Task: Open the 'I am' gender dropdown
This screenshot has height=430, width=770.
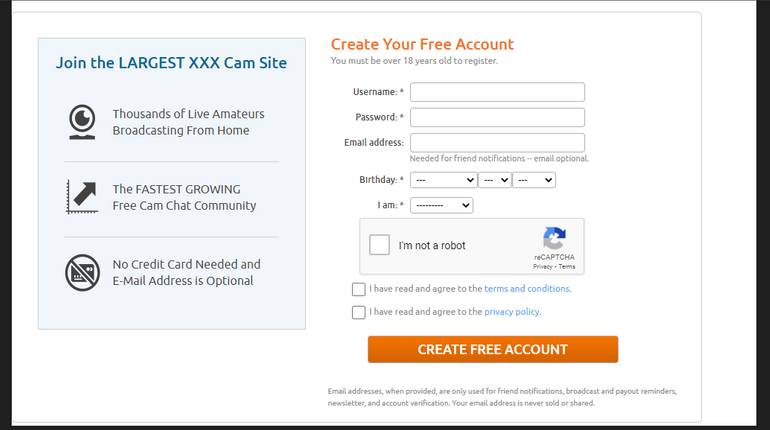Action: click(x=441, y=205)
